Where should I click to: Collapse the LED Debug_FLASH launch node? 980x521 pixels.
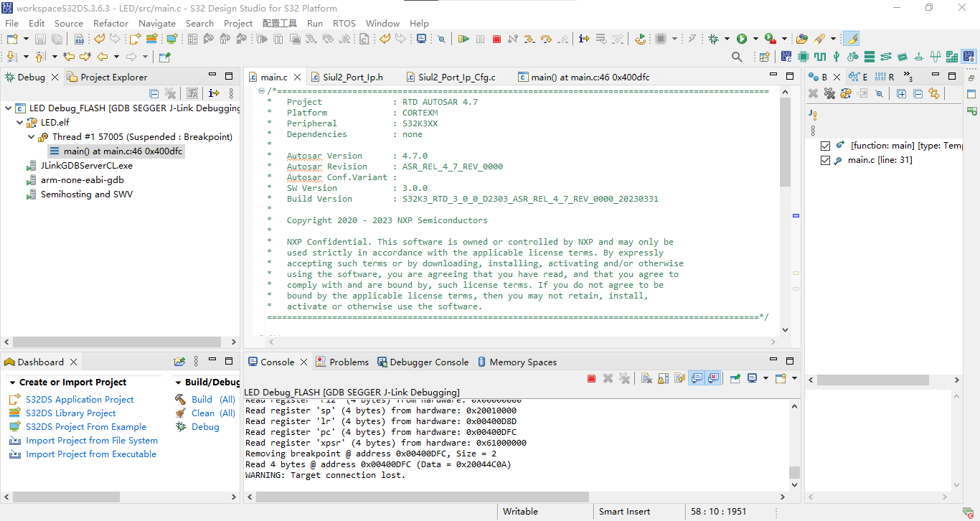(8, 108)
